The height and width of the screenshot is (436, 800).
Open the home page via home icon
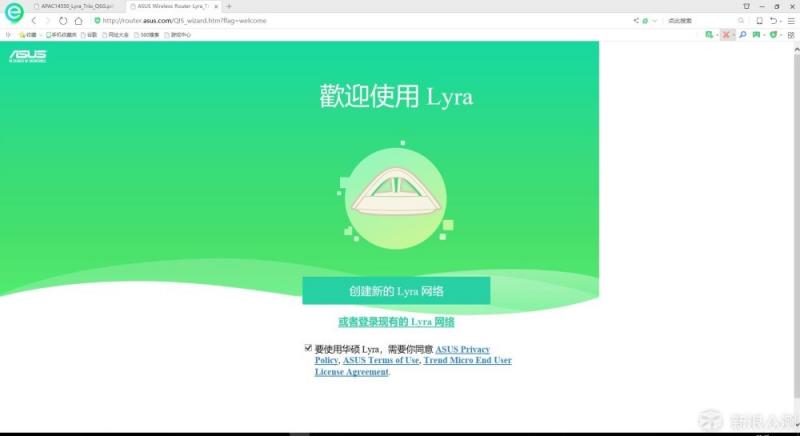click(78, 21)
